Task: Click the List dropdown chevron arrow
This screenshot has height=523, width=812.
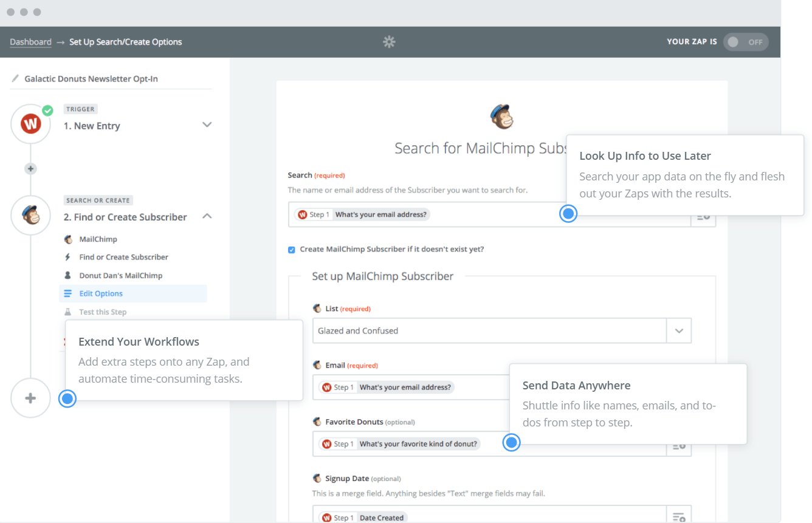Action: point(679,331)
